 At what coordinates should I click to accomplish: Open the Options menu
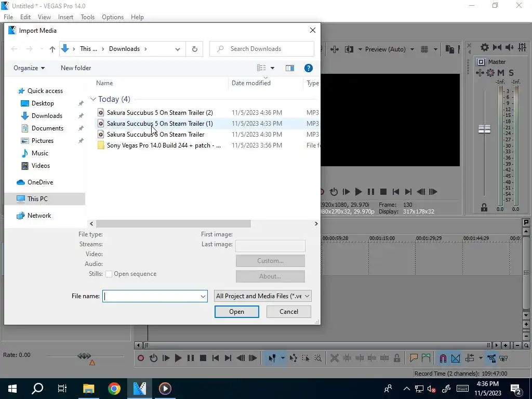(x=113, y=17)
